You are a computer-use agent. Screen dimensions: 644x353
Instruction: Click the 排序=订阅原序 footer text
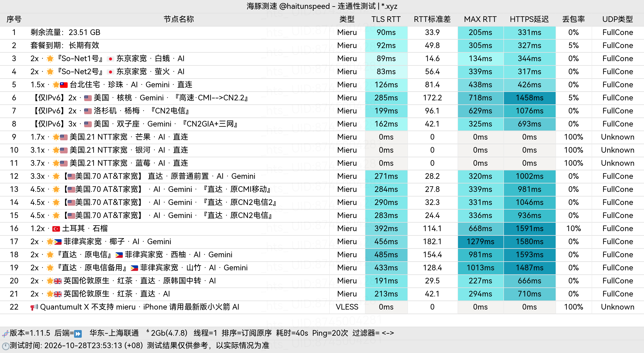[x=246, y=333]
